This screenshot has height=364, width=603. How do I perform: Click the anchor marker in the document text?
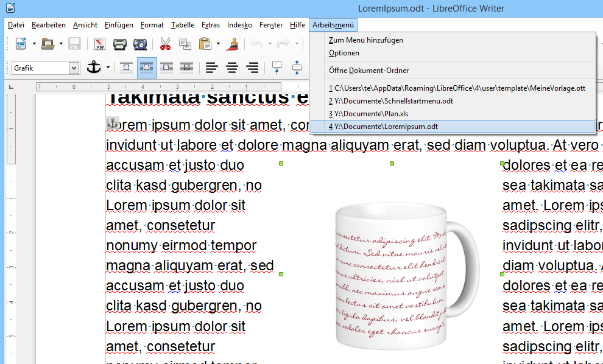point(112,124)
